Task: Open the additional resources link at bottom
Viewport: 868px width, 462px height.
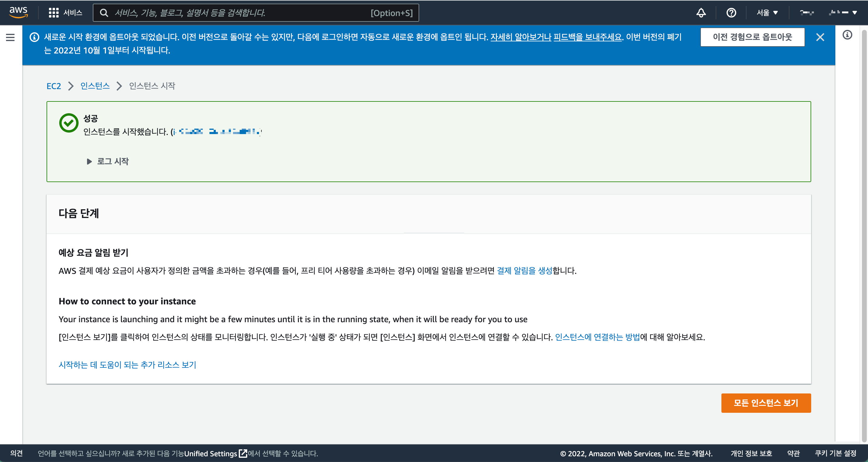Action: (x=127, y=365)
